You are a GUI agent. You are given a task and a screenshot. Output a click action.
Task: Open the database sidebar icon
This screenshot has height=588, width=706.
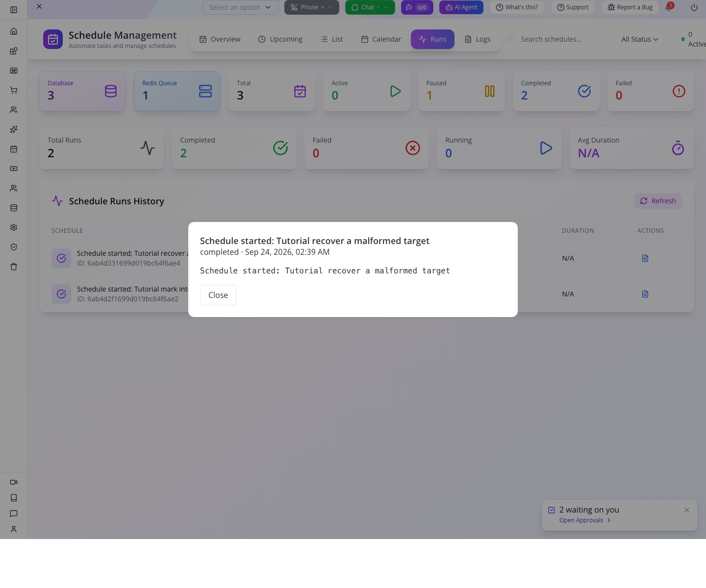(14, 208)
